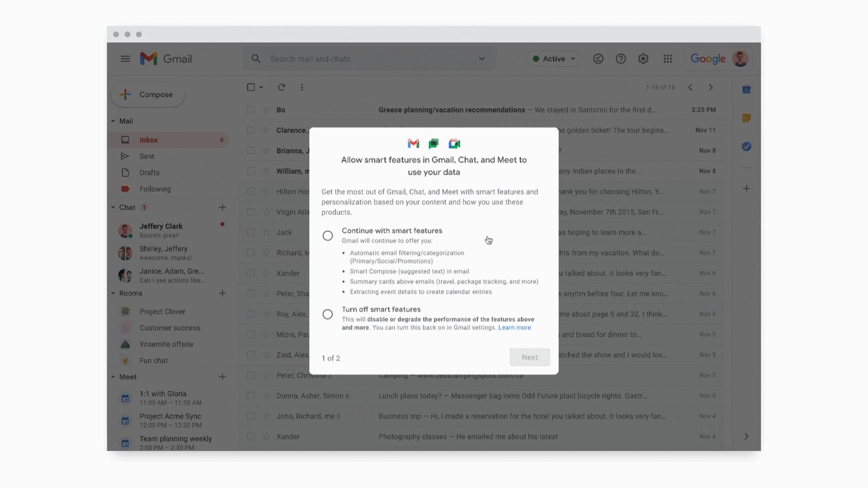Select Continue with smart features radio button

pyautogui.click(x=327, y=235)
